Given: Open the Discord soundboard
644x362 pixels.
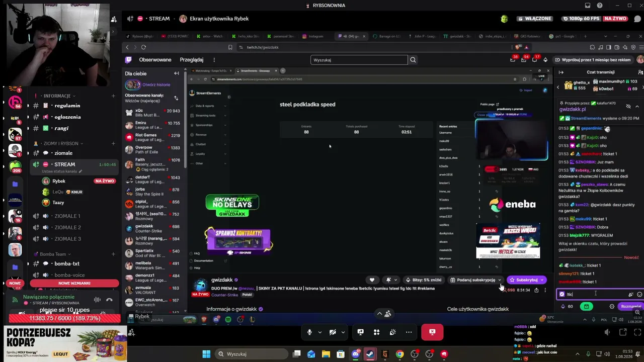Looking at the screenshot, I should [x=392, y=332].
